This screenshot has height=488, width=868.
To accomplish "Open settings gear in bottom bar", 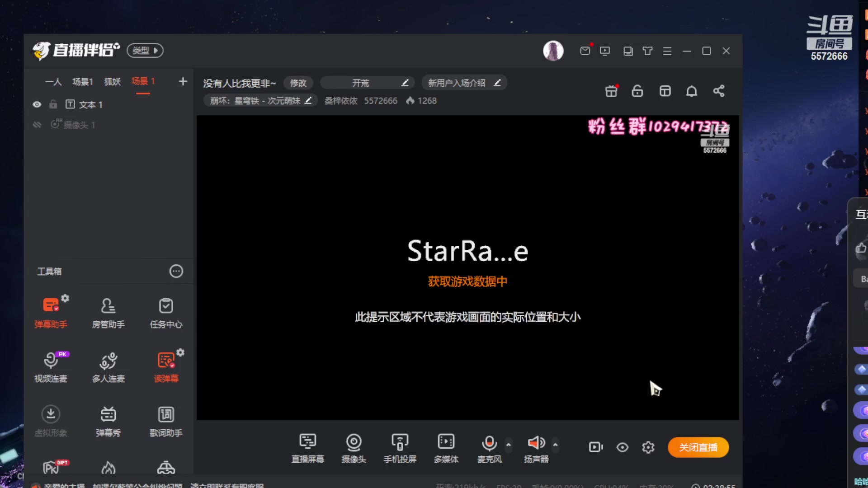I will 648,447.
